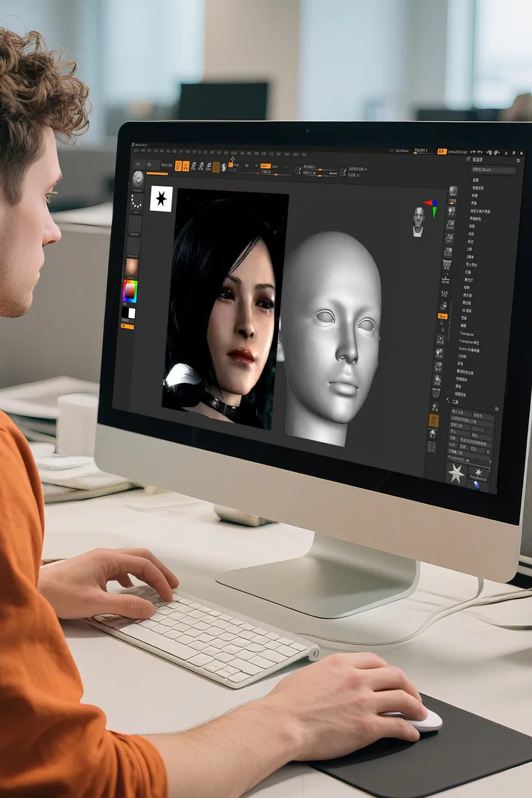Select the Dots stroke type icon
The width and height of the screenshot is (532, 798).
[137, 203]
